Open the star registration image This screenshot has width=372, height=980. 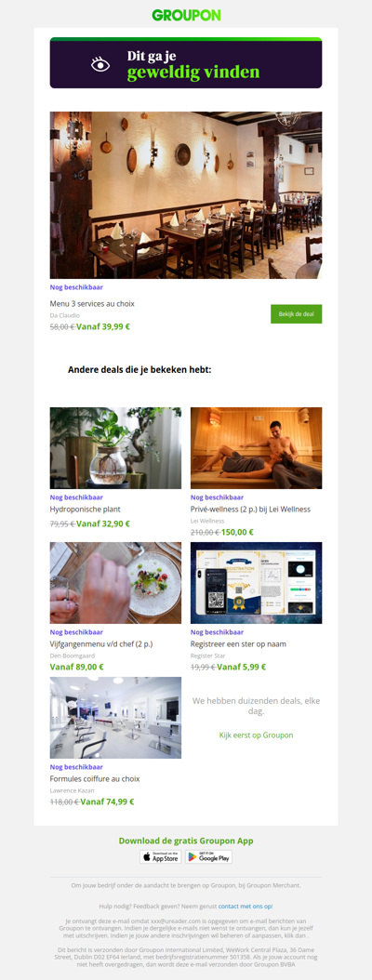coord(257,583)
